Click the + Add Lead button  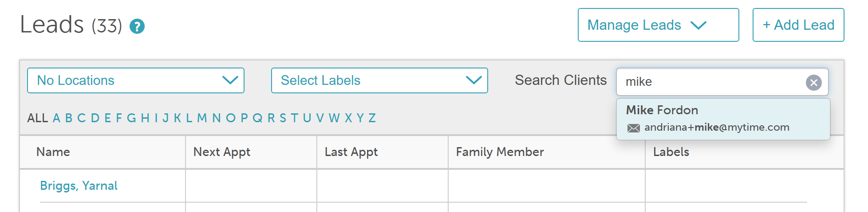[798, 25]
